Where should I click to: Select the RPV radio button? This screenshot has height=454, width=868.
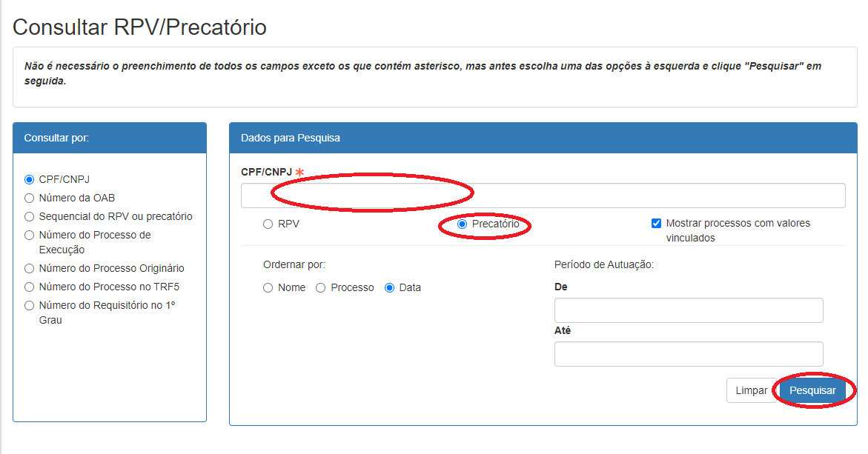tap(268, 224)
